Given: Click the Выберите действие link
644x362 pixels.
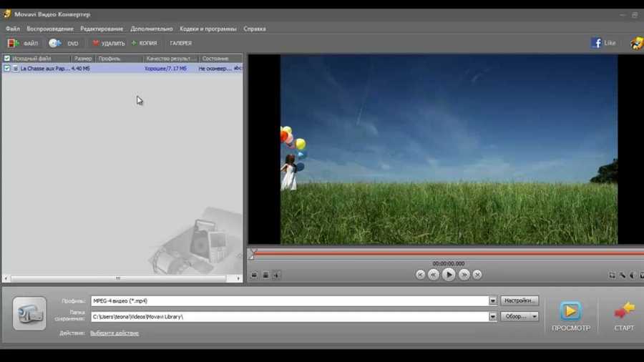Looking at the screenshot, I should tap(114, 333).
